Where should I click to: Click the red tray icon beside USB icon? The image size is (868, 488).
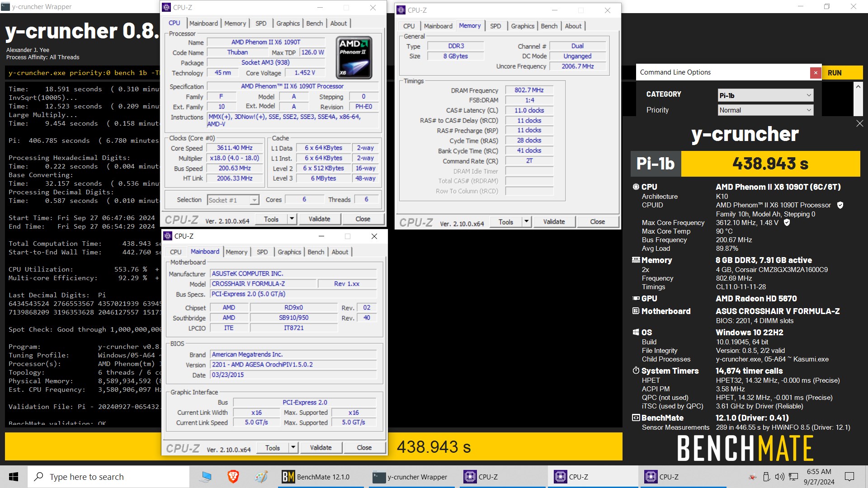point(753,477)
